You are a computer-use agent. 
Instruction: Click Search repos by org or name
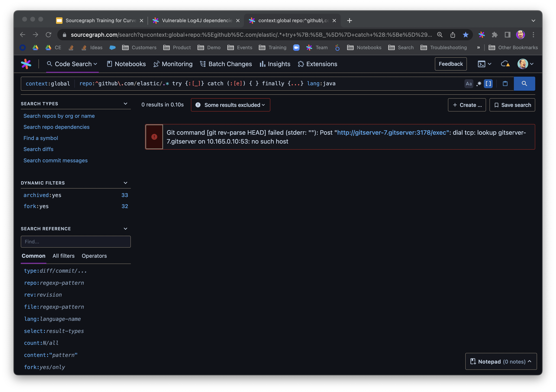[59, 116]
